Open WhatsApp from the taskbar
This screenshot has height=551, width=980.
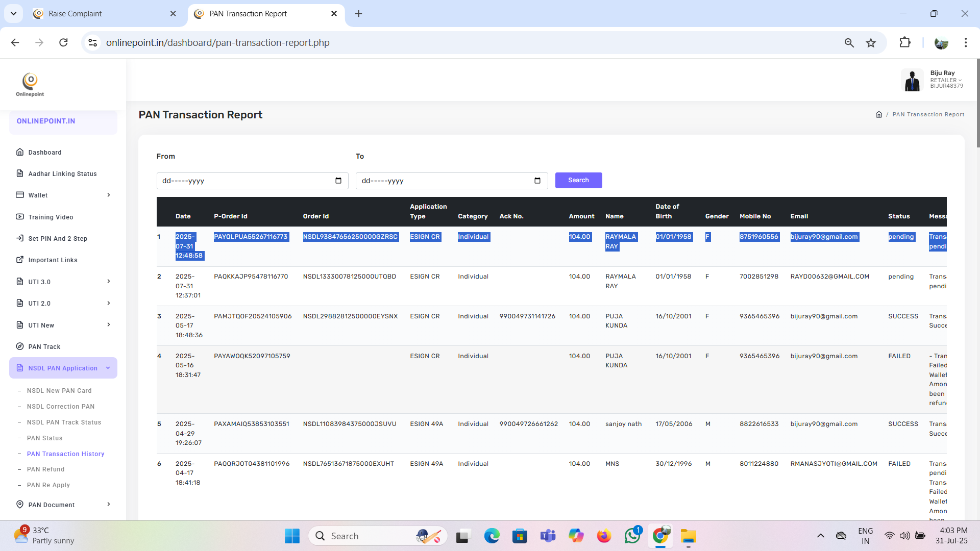[x=632, y=536]
